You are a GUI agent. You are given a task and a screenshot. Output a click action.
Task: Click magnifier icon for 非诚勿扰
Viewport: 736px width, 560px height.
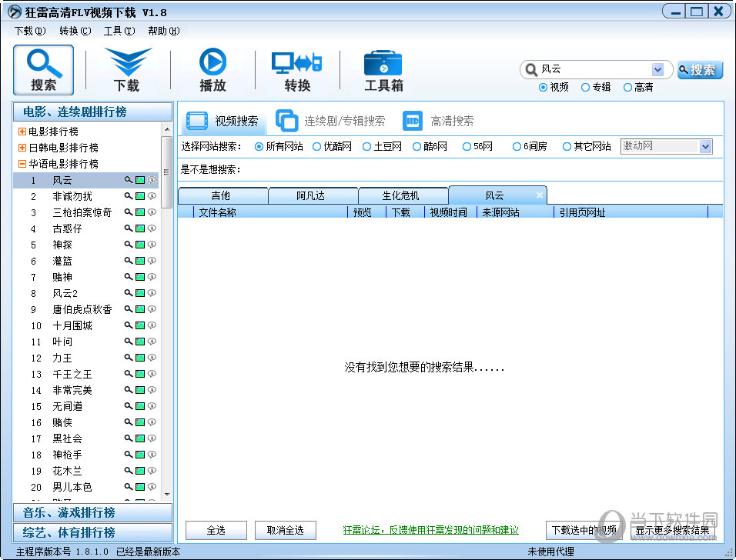point(128,196)
